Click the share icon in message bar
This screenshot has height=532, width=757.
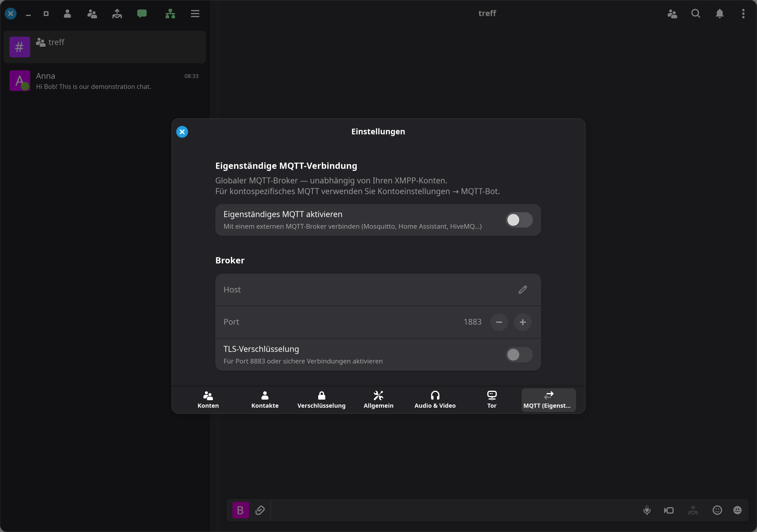(x=693, y=510)
